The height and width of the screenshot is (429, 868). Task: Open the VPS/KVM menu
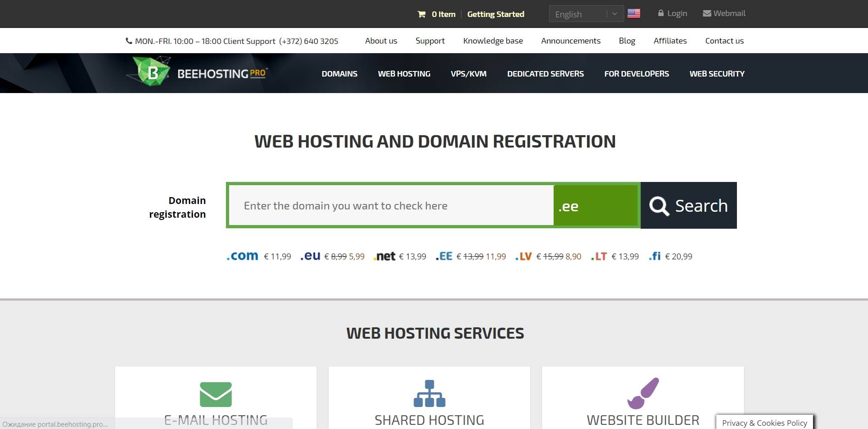pyautogui.click(x=469, y=74)
